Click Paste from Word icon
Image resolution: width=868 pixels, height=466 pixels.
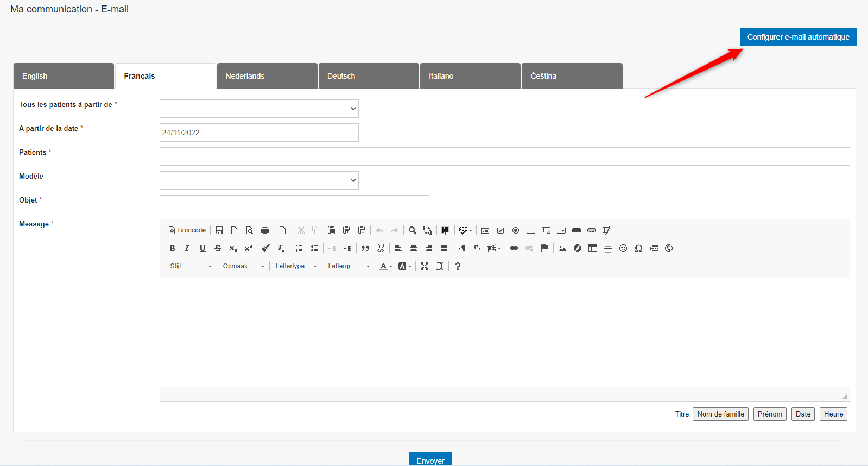362,230
